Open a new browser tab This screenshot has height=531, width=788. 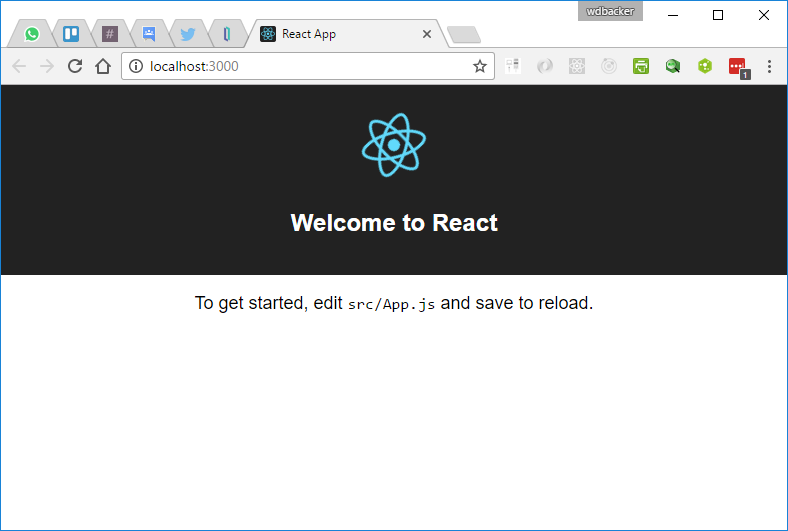coord(463,35)
